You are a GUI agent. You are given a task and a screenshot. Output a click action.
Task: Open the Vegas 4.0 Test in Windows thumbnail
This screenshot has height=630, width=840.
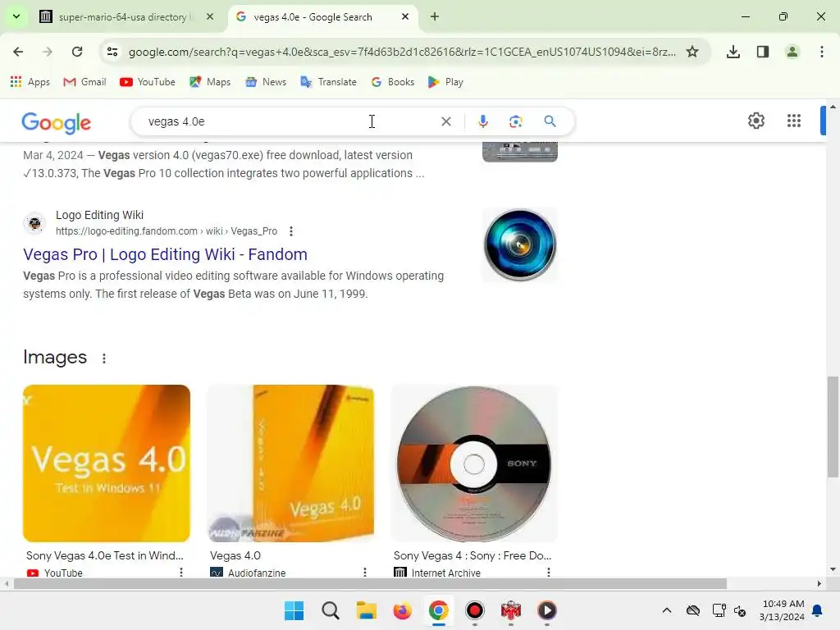[107, 463]
